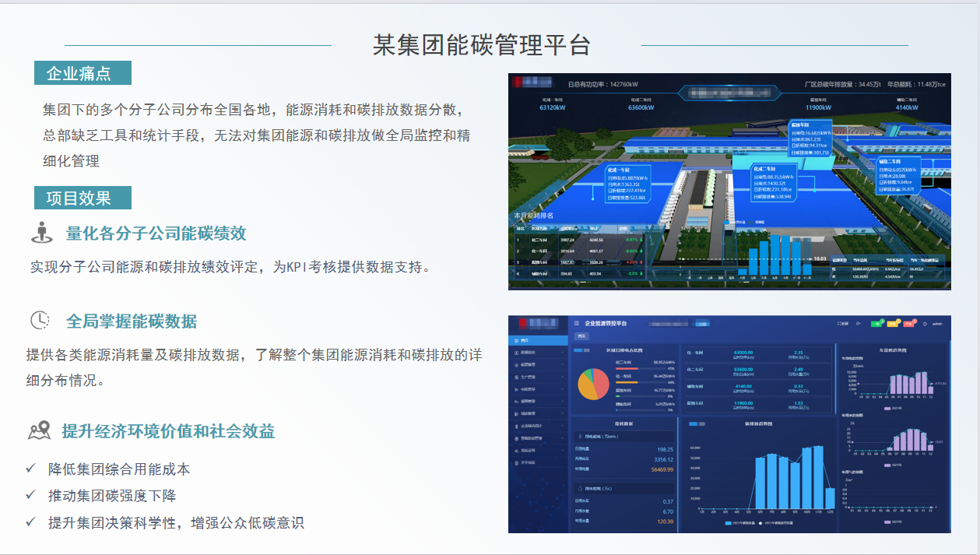This screenshot has width=980, height=555.
Task: Expand the second item in dashboard sidebar
Action: [x=537, y=353]
